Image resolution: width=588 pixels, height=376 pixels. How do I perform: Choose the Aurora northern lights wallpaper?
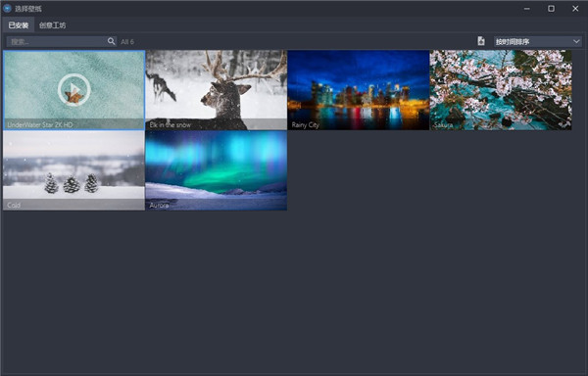pos(217,170)
